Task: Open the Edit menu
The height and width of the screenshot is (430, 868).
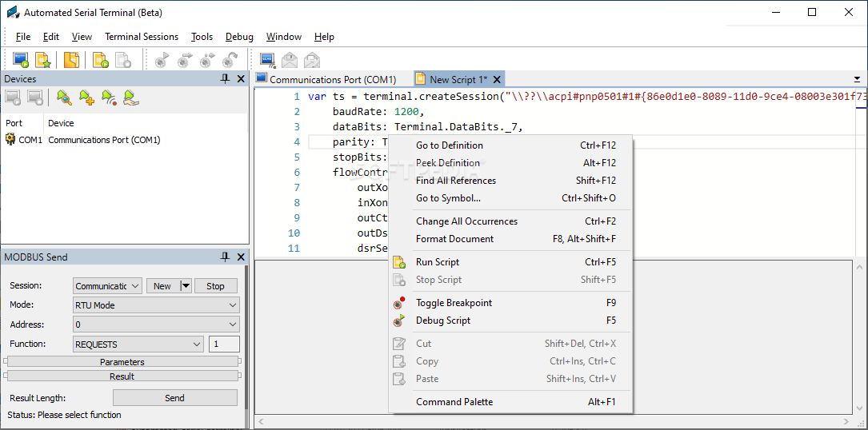Action: (x=51, y=37)
